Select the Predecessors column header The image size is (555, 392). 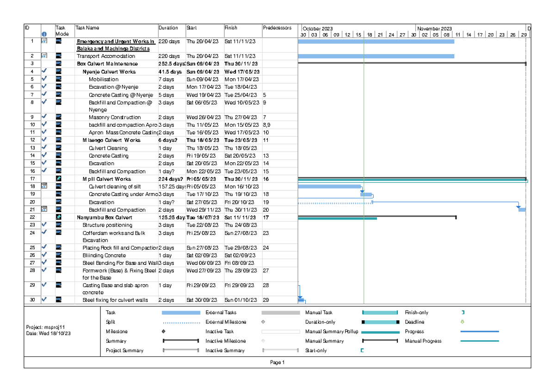[277, 28]
